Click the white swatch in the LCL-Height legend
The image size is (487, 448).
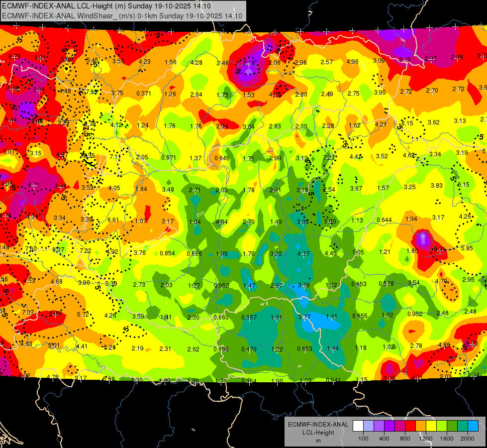click(x=358, y=426)
